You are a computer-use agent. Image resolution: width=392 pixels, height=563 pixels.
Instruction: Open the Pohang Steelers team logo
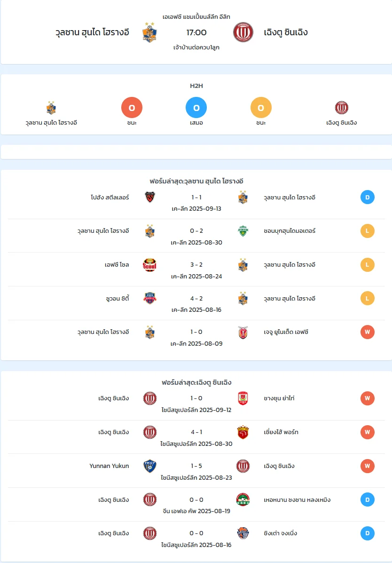pos(149,197)
